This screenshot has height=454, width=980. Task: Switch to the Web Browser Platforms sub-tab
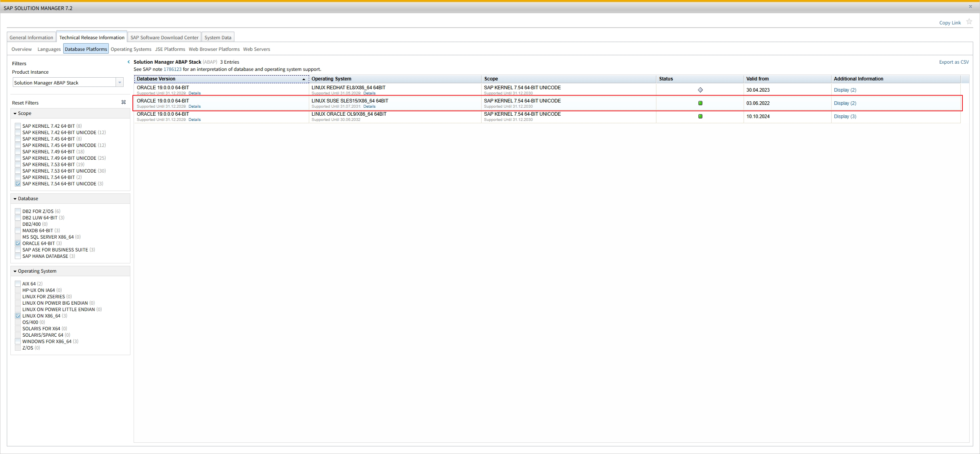[214, 49]
